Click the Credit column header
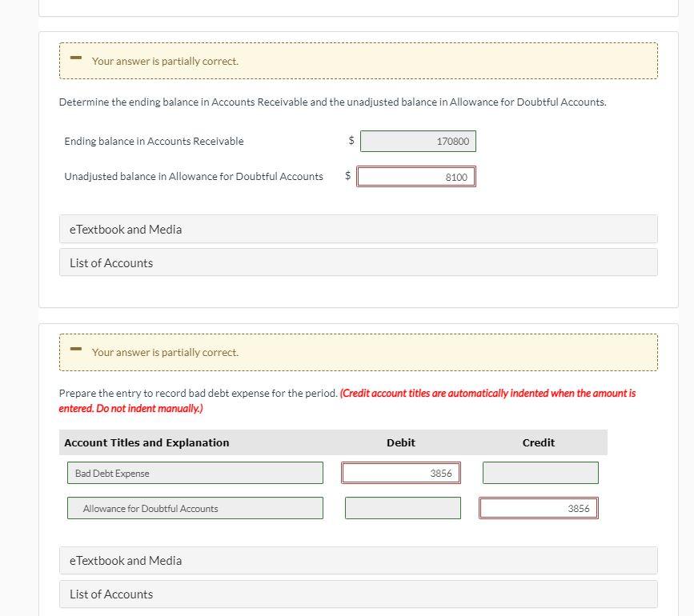This screenshot has width=694, height=616. pyautogui.click(x=539, y=442)
